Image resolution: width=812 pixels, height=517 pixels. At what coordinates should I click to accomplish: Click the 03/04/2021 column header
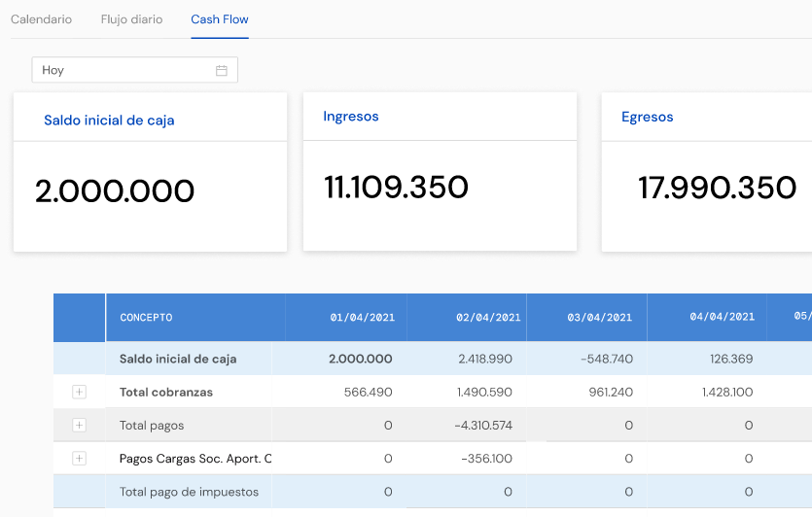click(599, 318)
